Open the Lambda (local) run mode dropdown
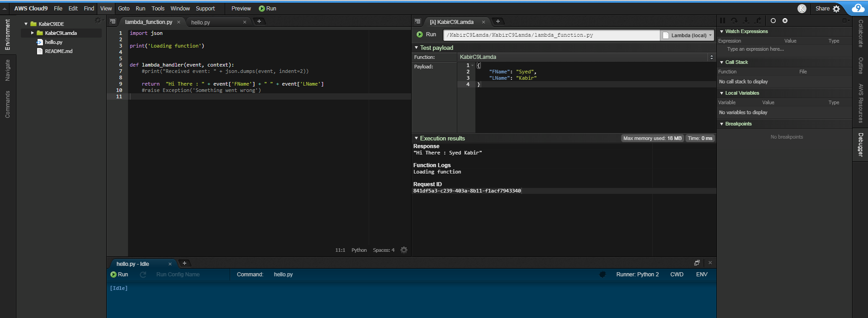The height and width of the screenshot is (318, 868). click(687, 35)
